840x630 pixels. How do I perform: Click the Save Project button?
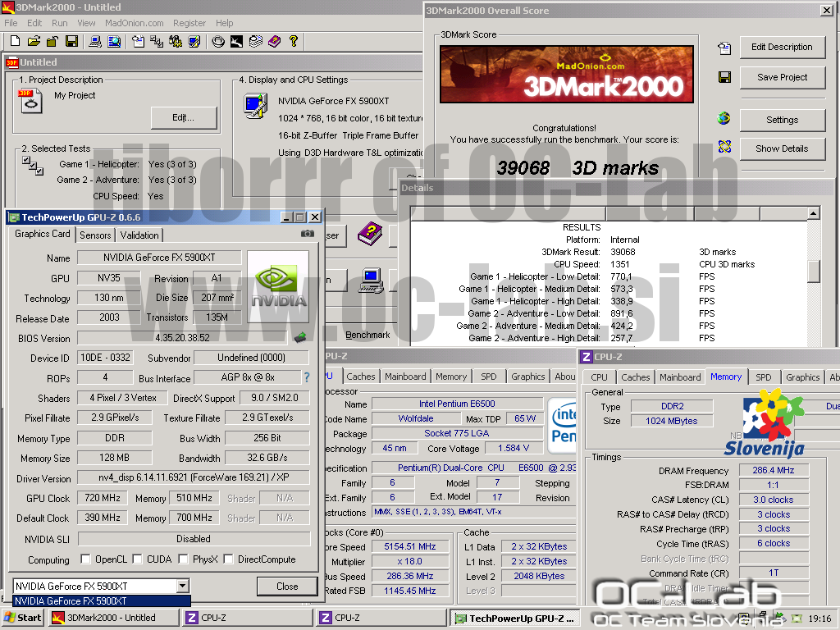pos(782,77)
